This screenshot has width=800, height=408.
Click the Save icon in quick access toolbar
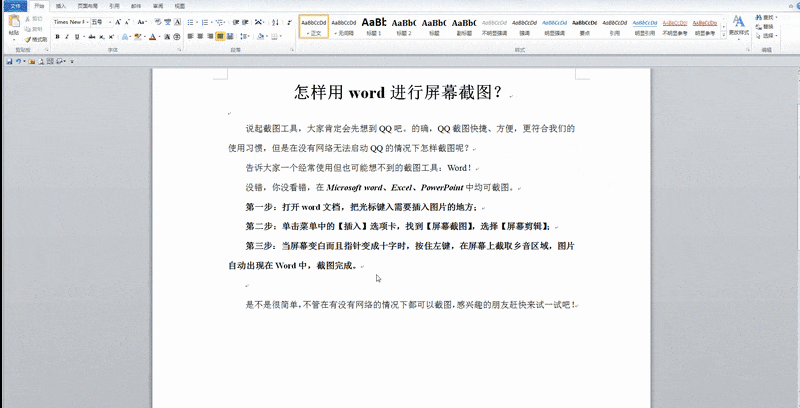[9, 61]
